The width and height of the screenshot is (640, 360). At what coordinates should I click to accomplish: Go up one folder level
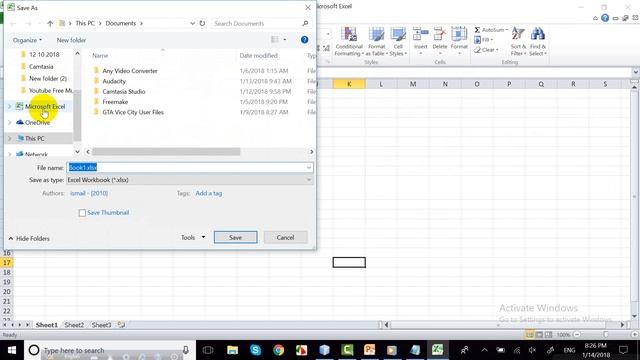coord(50,24)
